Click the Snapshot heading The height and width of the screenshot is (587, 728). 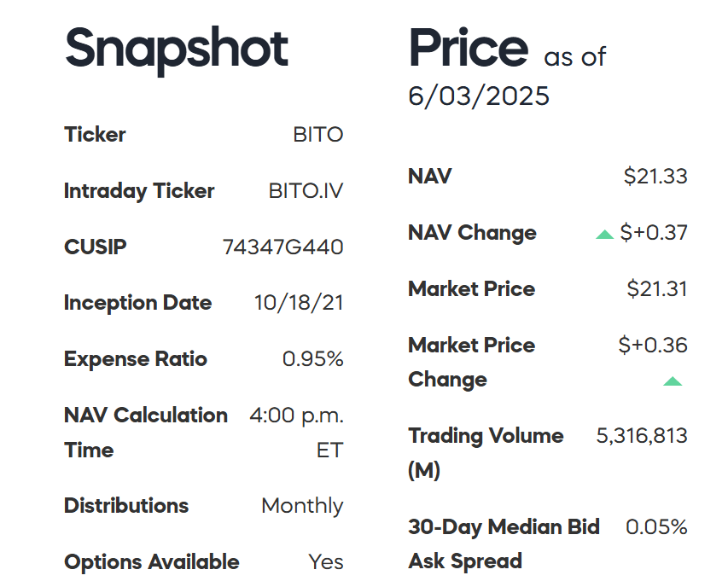pyautogui.click(x=177, y=48)
